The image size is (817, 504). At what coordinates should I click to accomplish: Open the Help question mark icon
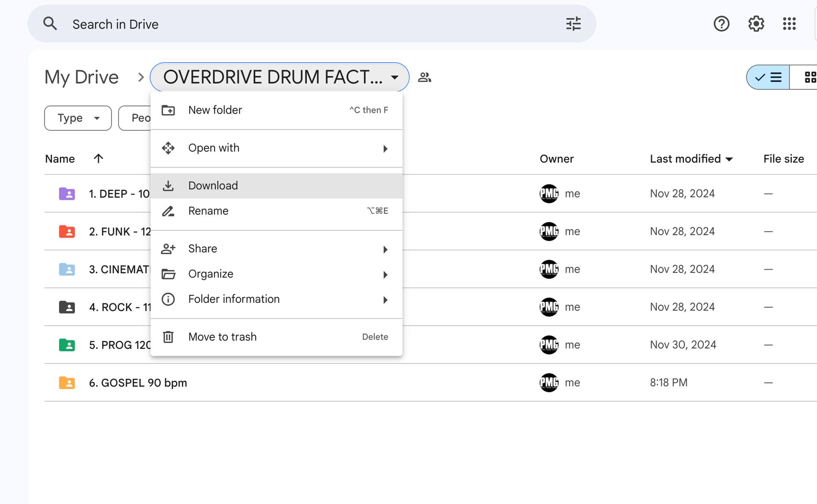click(721, 24)
